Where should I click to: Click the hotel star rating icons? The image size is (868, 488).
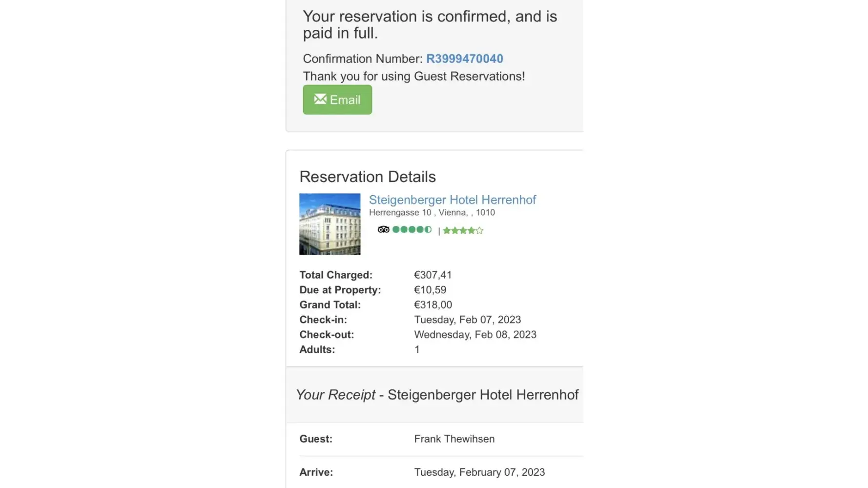click(x=463, y=230)
